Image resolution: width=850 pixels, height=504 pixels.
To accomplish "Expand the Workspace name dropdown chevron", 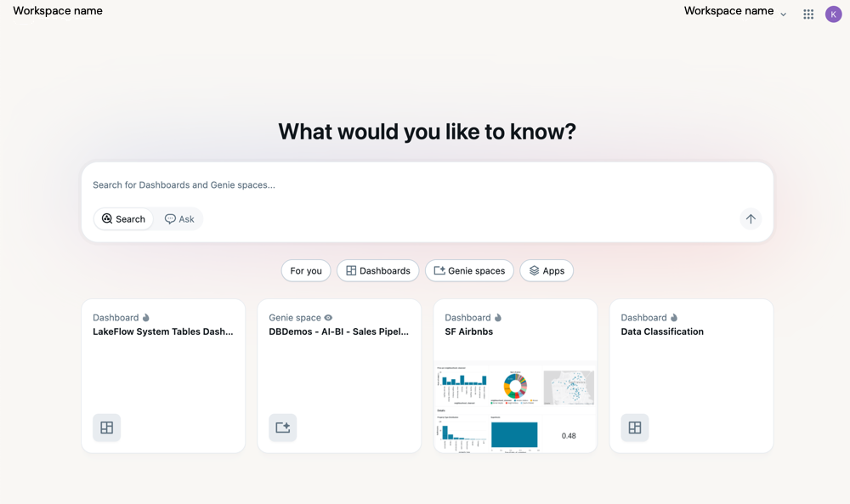I will (x=784, y=14).
